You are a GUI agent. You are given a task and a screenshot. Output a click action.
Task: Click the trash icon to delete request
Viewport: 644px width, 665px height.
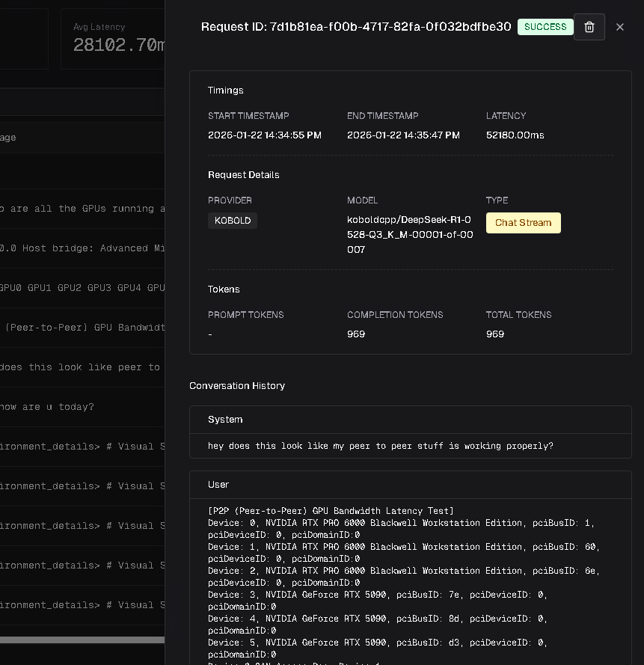589,27
